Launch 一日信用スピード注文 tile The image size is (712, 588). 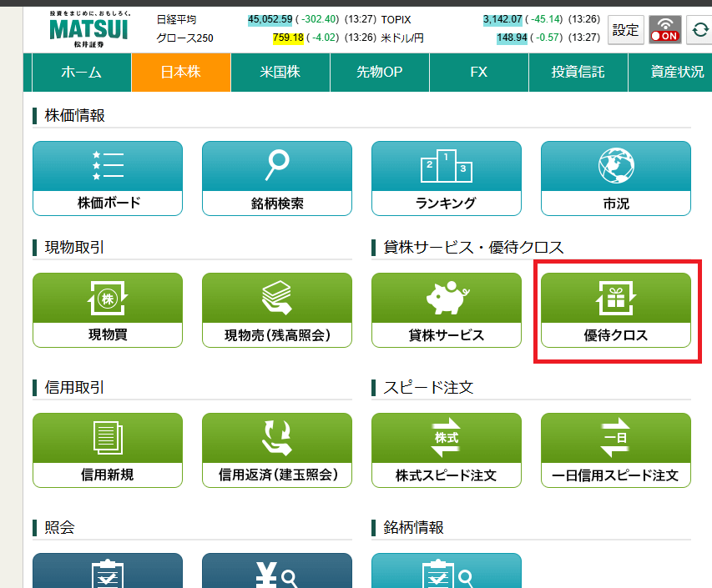[x=615, y=450]
